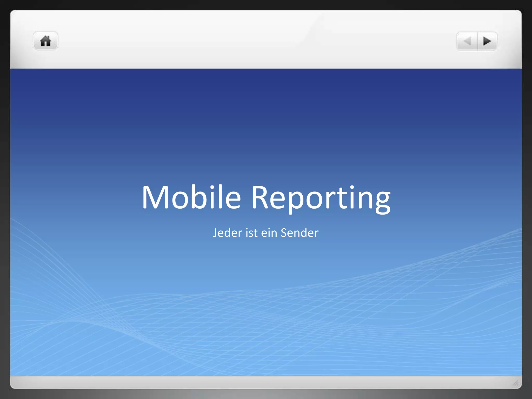Click the left-pointing previous triangle
The image size is (532, 399).
coord(467,41)
